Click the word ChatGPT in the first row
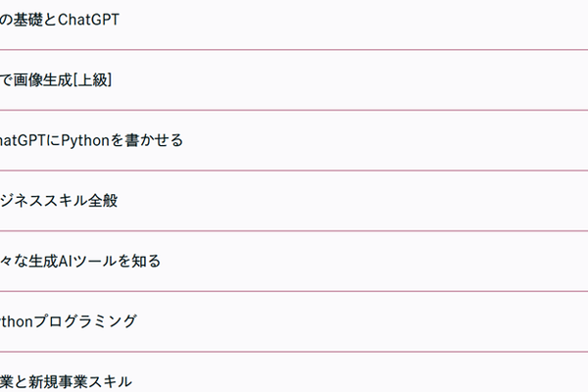 (88, 20)
